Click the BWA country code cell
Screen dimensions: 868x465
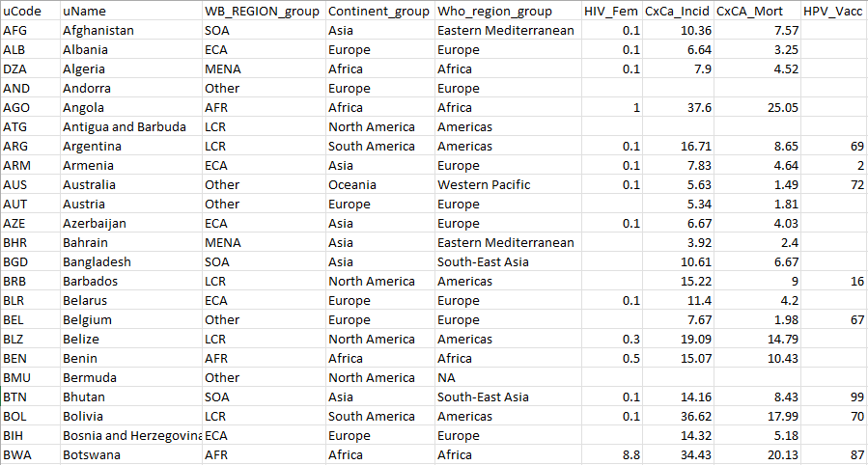(x=31, y=455)
